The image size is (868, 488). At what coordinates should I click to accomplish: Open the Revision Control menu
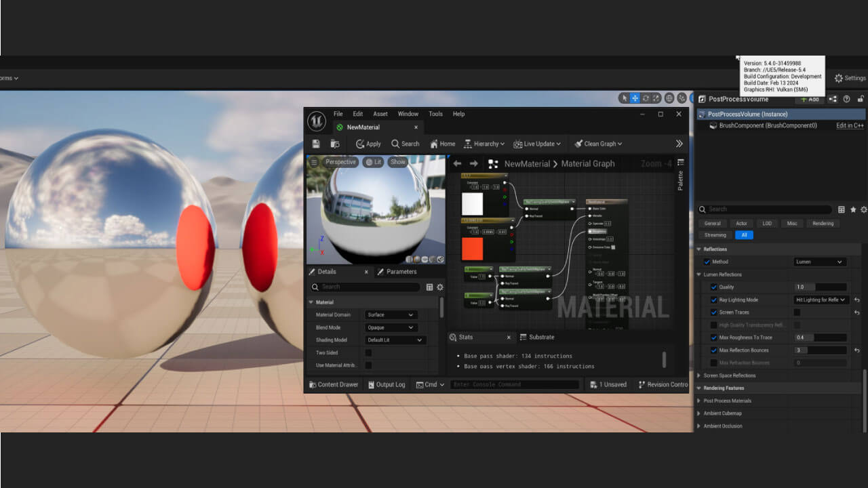663,384
